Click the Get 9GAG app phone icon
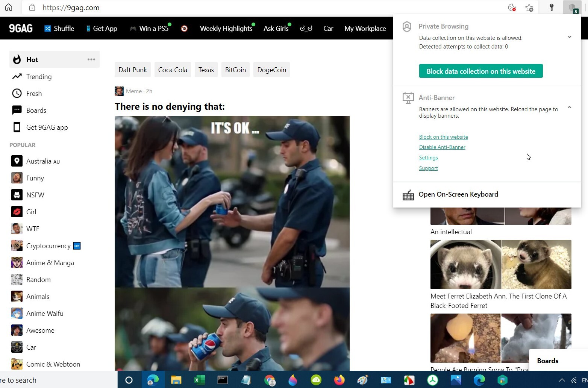The height and width of the screenshot is (388, 588). [17, 127]
